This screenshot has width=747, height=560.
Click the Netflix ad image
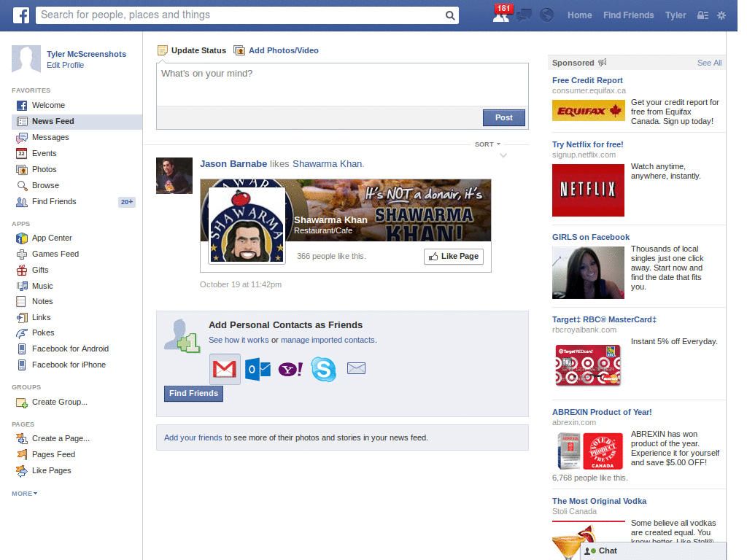click(x=589, y=190)
